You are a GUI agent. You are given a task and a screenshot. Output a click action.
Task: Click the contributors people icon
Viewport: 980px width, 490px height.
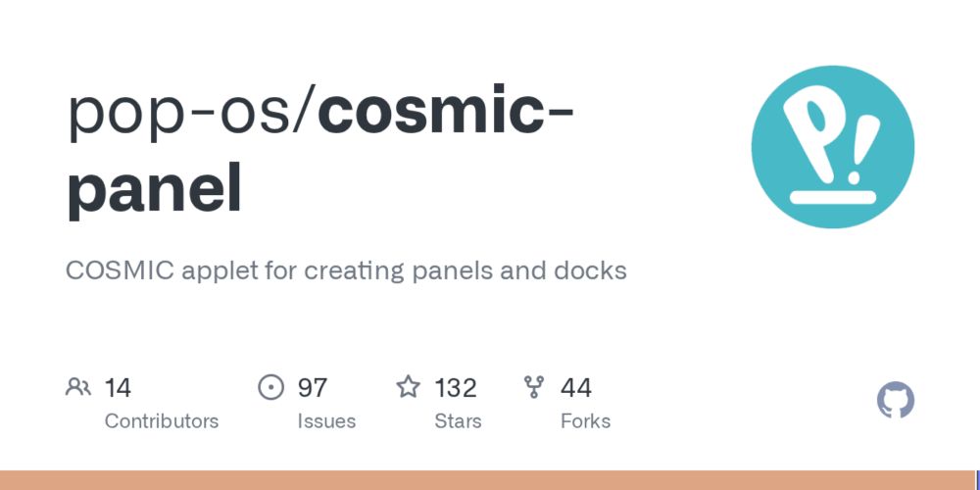click(x=78, y=387)
